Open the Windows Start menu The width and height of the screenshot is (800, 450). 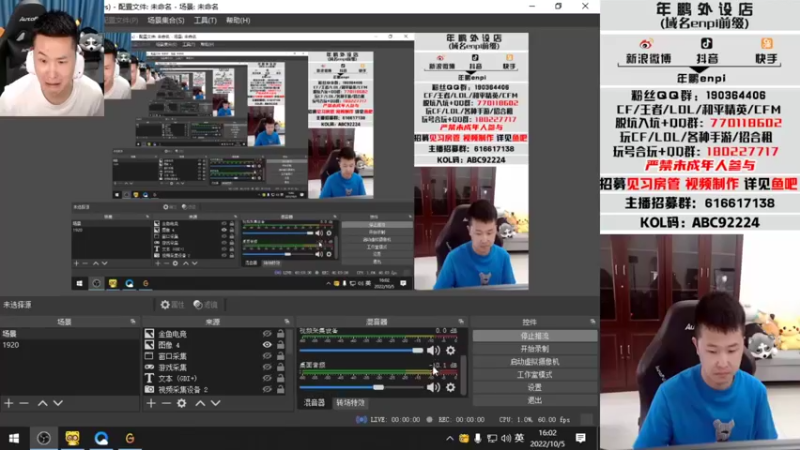pos(14,438)
